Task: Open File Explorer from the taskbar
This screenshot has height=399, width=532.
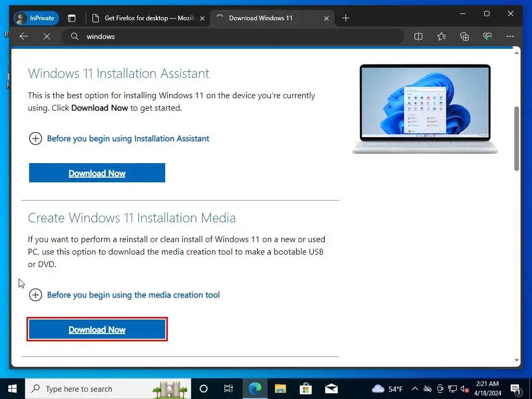Action: [x=280, y=389]
